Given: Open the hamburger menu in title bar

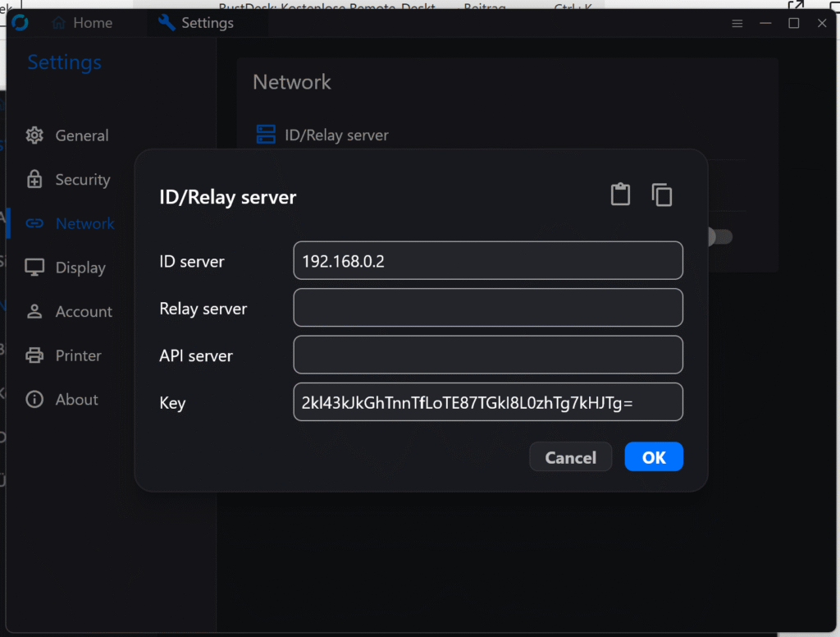Looking at the screenshot, I should [737, 23].
